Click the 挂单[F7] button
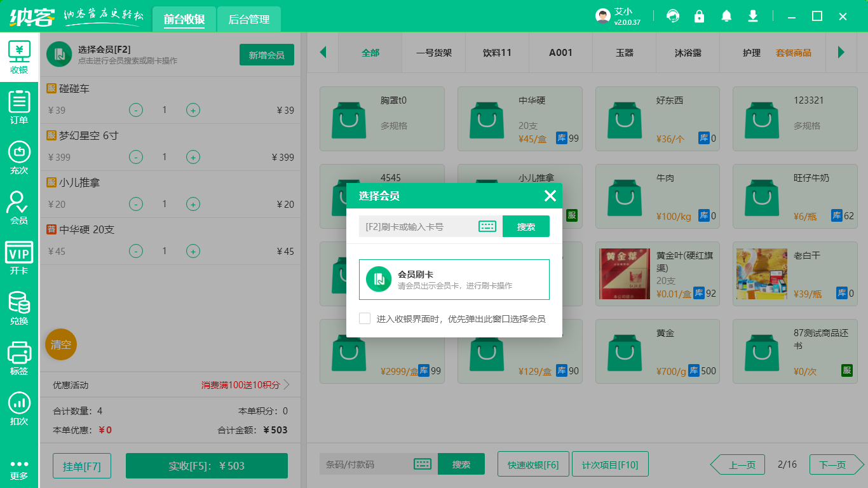 [82, 466]
